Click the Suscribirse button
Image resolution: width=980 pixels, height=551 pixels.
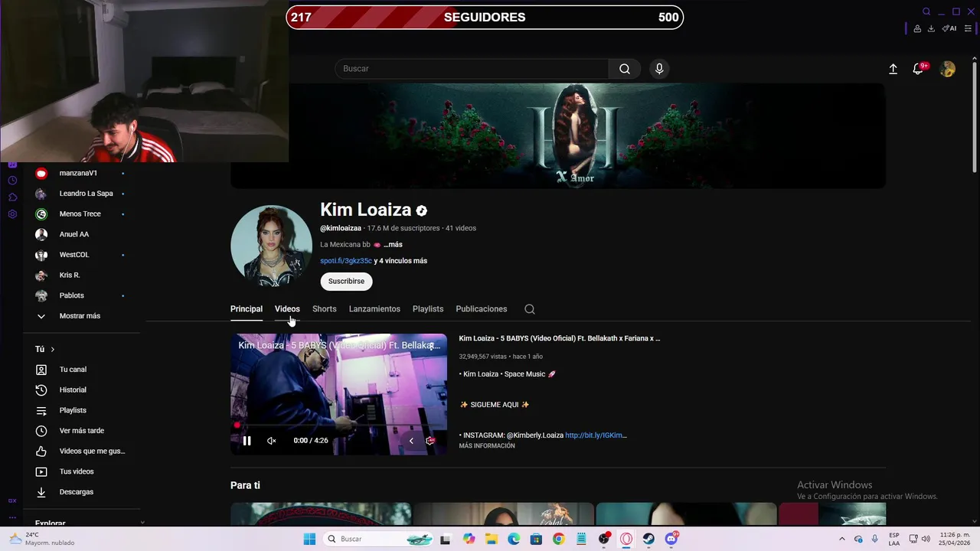click(346, 282)
